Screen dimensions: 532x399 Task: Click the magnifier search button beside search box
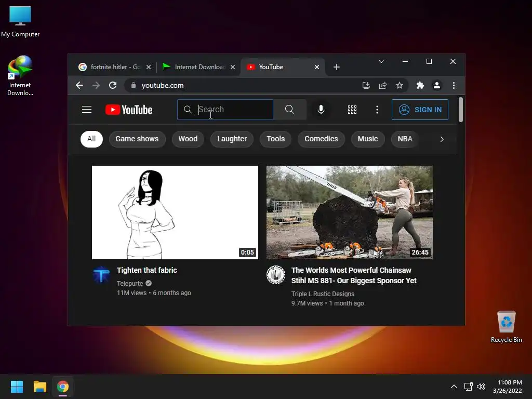click(x=290, y=110)
